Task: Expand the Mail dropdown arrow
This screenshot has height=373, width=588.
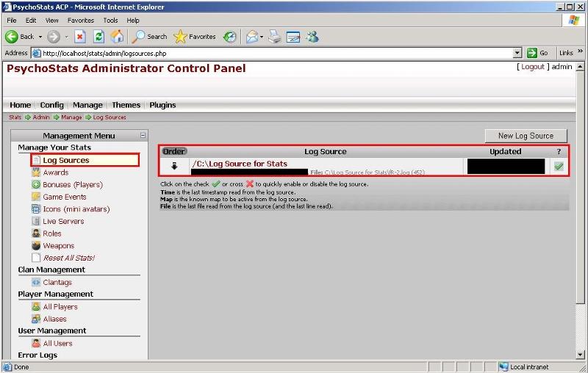Action: point(262,37)
